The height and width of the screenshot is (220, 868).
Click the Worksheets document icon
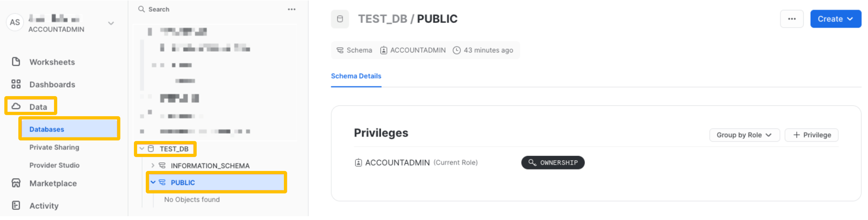click(x=16, y=62)
